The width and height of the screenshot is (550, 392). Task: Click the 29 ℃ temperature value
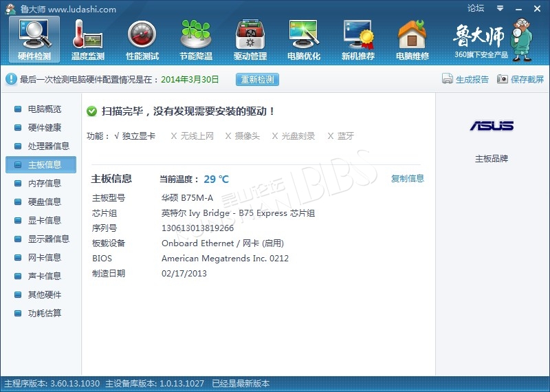click(x=216, y=179)
